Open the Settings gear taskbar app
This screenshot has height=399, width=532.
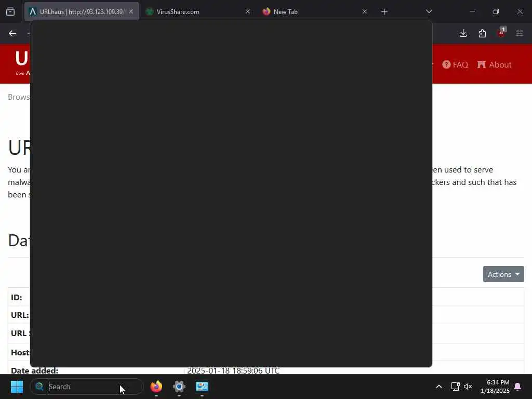coord(179,387)
